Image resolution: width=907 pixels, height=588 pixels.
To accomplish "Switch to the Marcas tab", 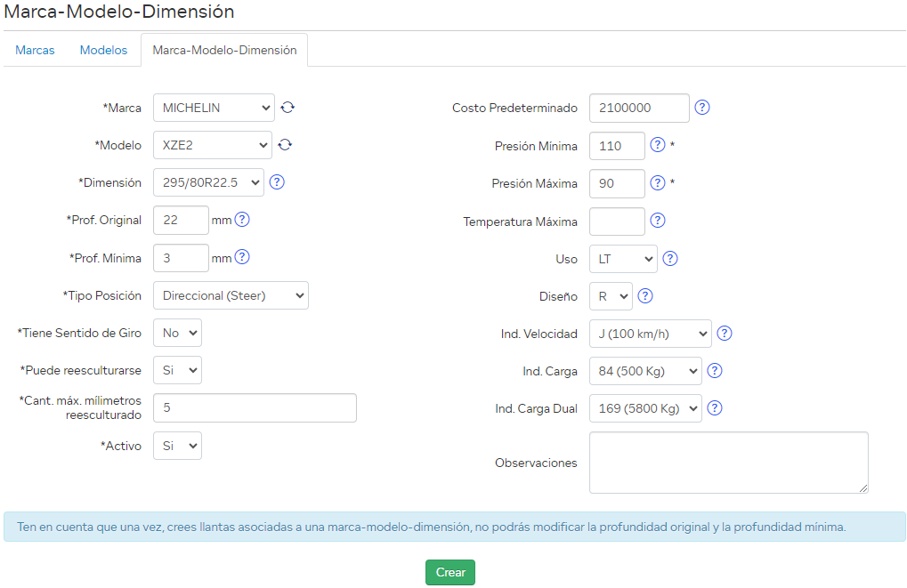I will 35,50.
